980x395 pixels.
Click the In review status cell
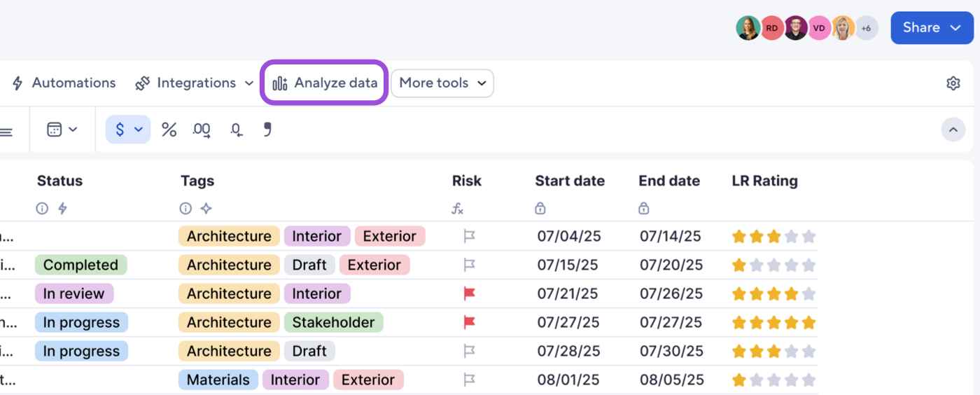[74, 293]
